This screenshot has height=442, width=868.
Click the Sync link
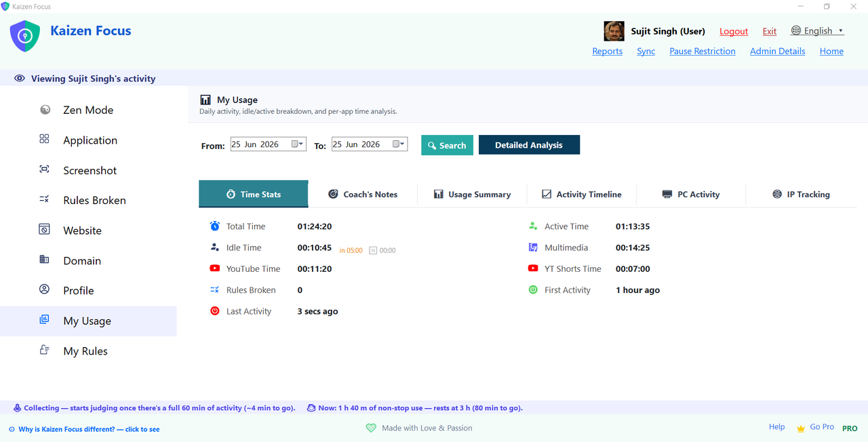(646, 51)
